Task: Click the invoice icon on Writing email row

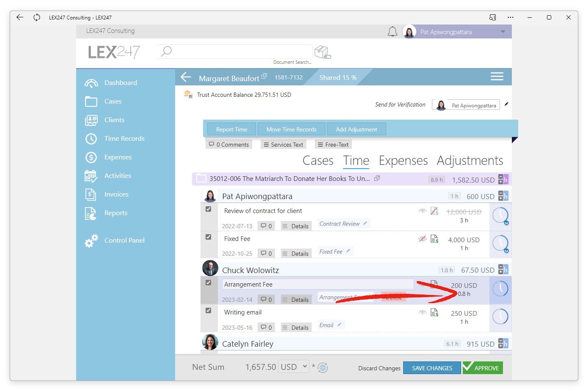Action: (x=434, y=312)
